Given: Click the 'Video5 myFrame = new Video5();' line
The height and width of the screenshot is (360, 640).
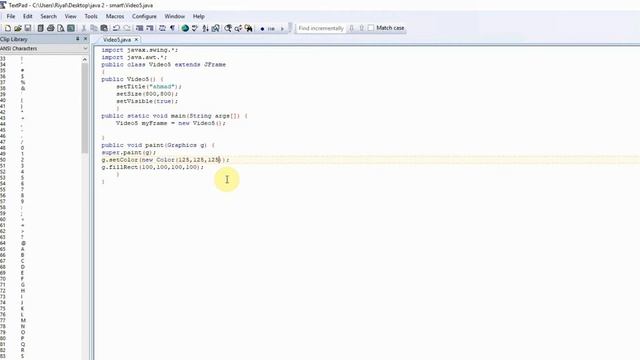Looking at the screenshot, I should click(171, 123).
